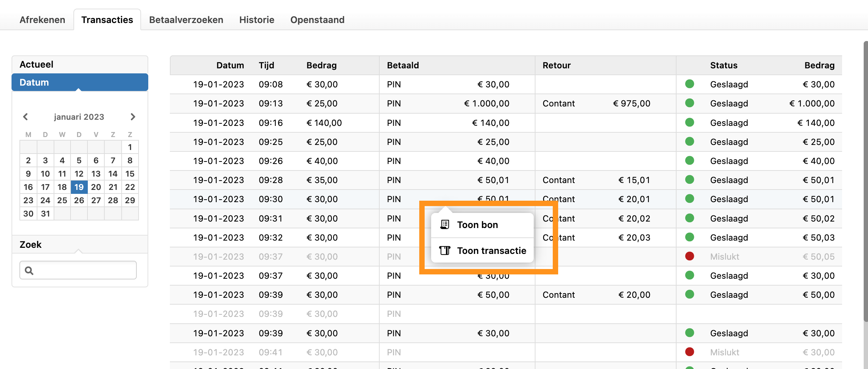
Task: Collapse the Zoek section header
Action: [80, 245]
